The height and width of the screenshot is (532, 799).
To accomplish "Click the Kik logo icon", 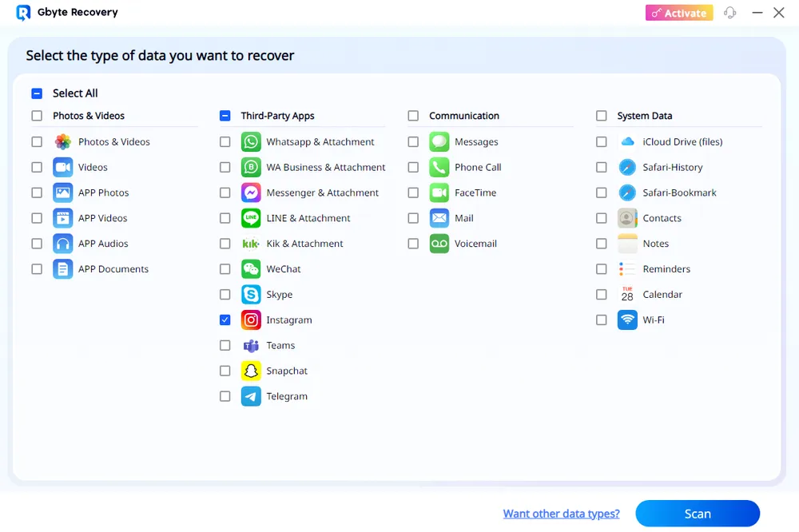I will coord(251,244).
